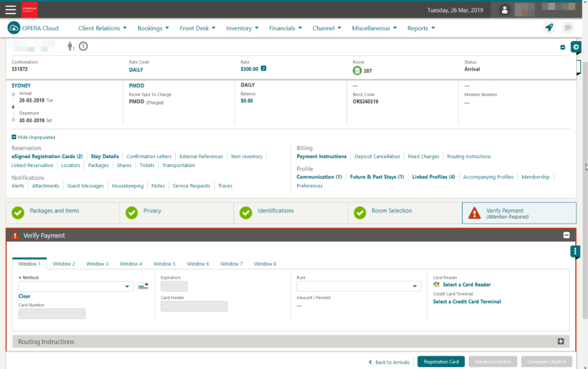The image size is (588, 369).
Task: Click the card reader icon
Action: tap(436, 285)
